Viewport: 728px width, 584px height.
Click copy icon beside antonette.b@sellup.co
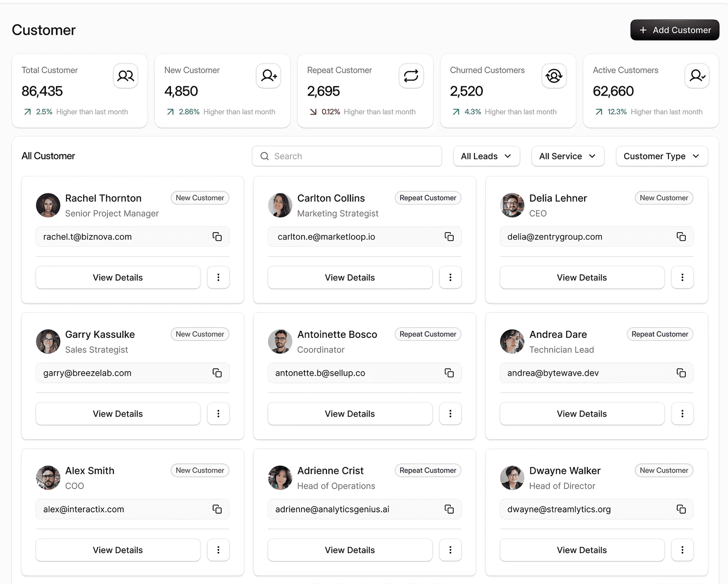449,373
